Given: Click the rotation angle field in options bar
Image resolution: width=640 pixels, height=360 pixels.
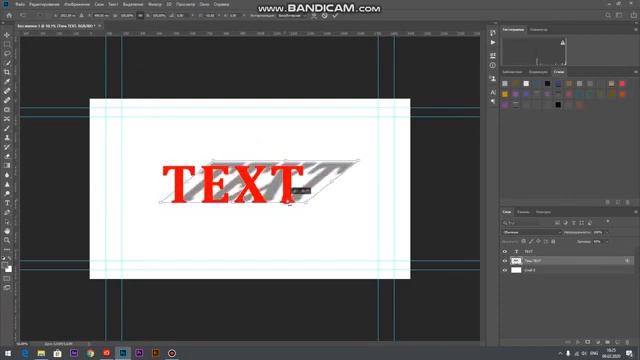Looking at the screenshot, I should tap(182, 16).
